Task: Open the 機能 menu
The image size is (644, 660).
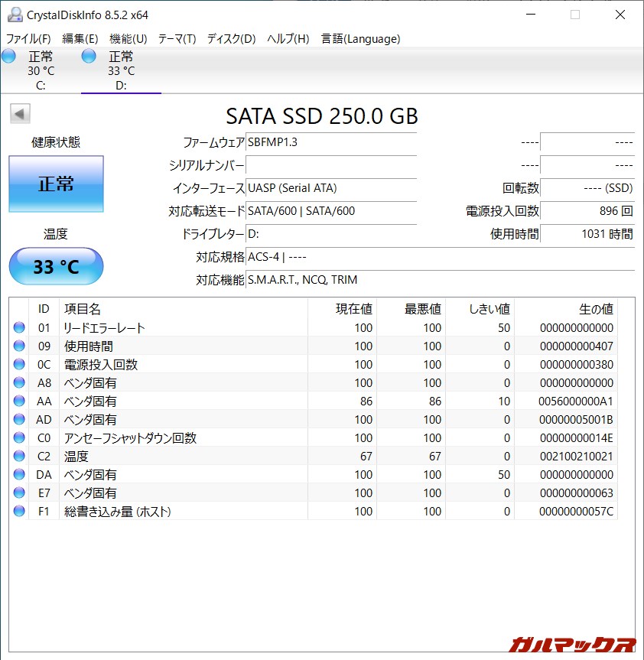Action: [x=127, y=38]
